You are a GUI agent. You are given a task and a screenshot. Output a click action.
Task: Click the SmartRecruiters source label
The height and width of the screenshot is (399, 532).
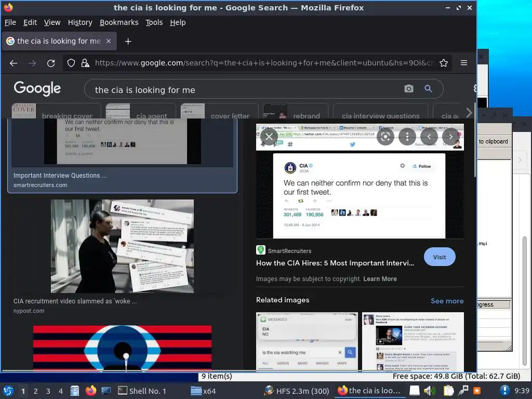tap(289, 251)
